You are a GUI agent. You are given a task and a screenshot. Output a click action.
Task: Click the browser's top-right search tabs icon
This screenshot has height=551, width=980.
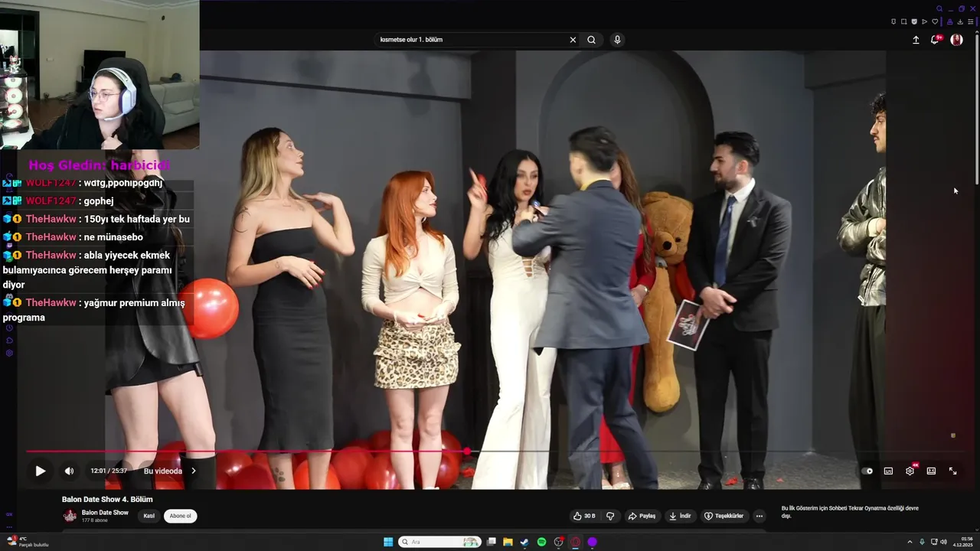tap(939, 8)
